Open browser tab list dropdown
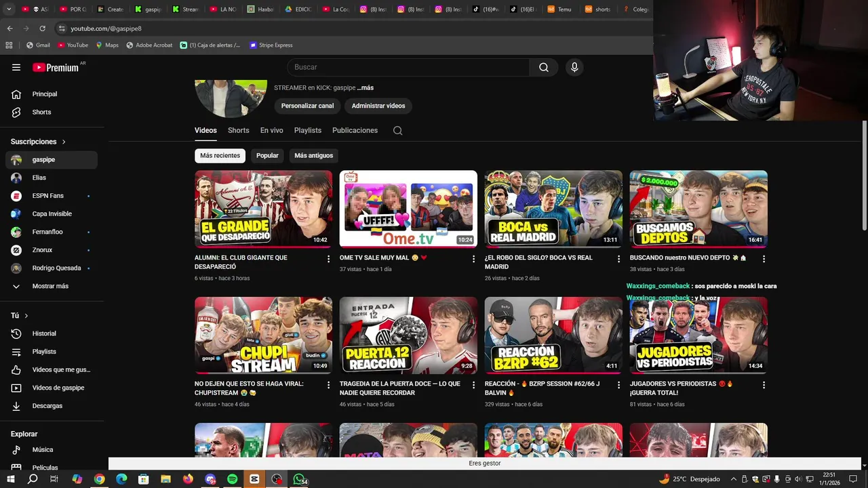Screen dimensions: 868x488 [x=8, y=9]
